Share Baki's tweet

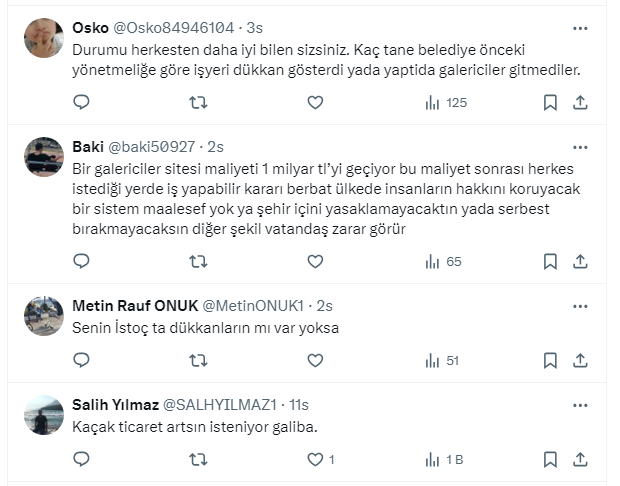click(x=581, y=261)
